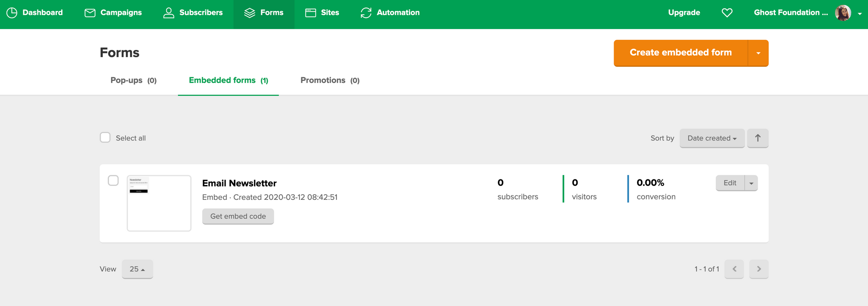Click the user profile avatar
The height and width of the screenshot is (306, 868).
click(x=843, y=13)
